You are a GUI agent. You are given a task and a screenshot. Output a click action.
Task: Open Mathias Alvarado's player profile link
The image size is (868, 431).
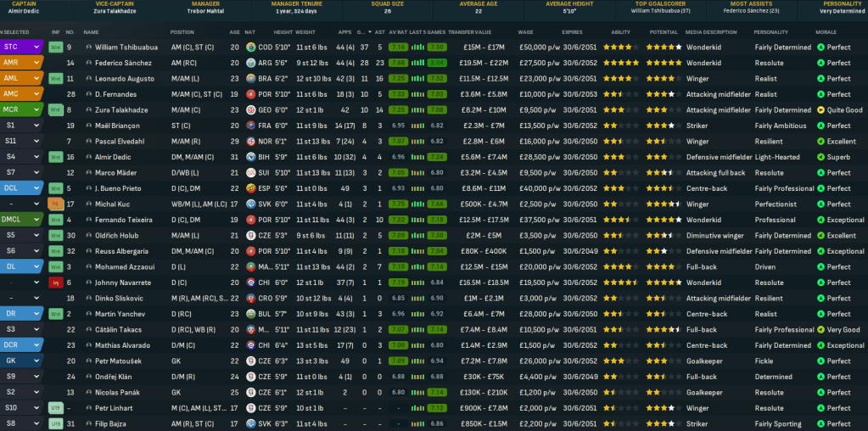click(x=123, y=345)
